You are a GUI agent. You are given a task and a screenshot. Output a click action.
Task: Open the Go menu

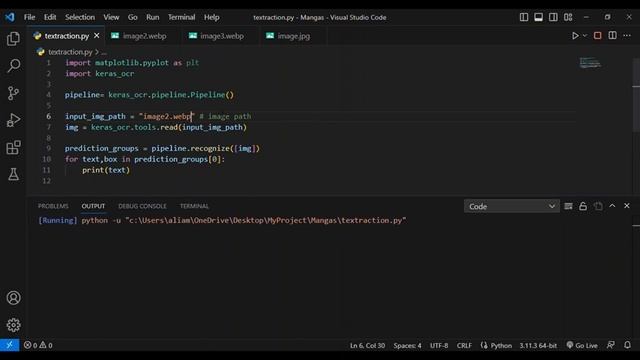pos(133,17)
